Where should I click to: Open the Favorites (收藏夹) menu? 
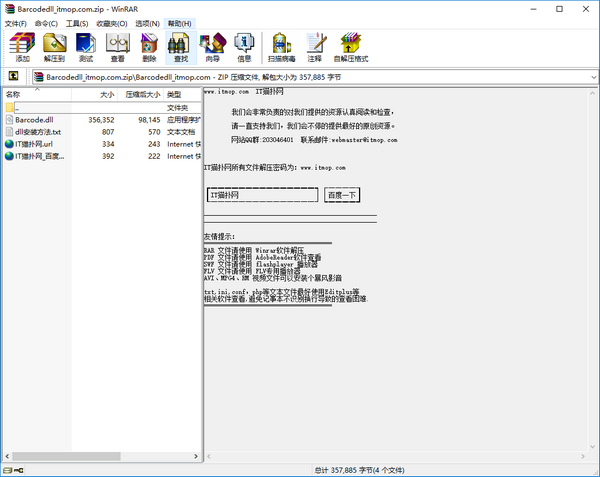[x=111, y=24]
